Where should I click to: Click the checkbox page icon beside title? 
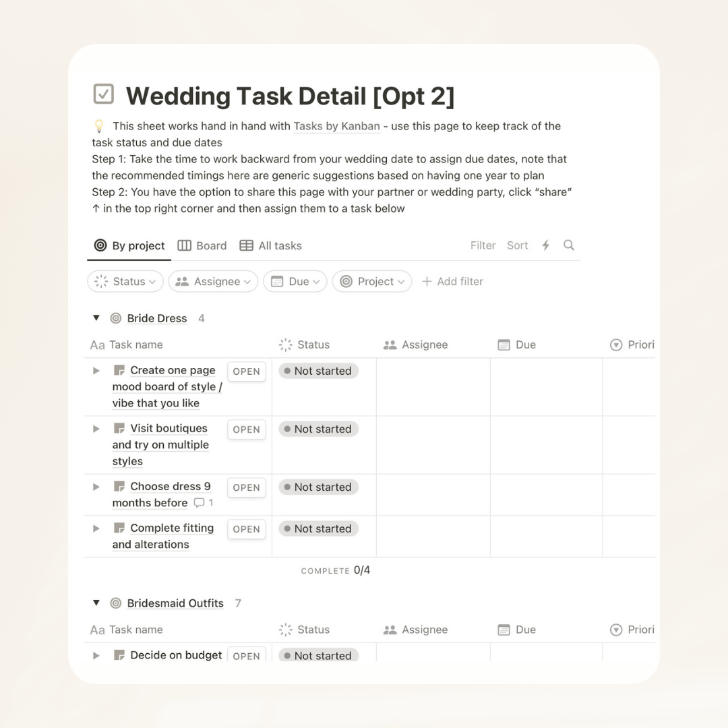103,94
